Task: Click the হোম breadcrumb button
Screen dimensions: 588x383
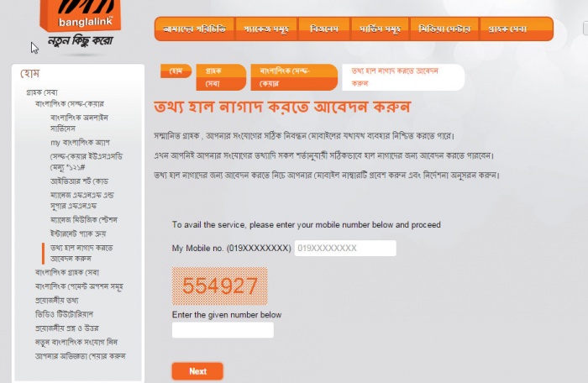Action: tap(176, 71)
